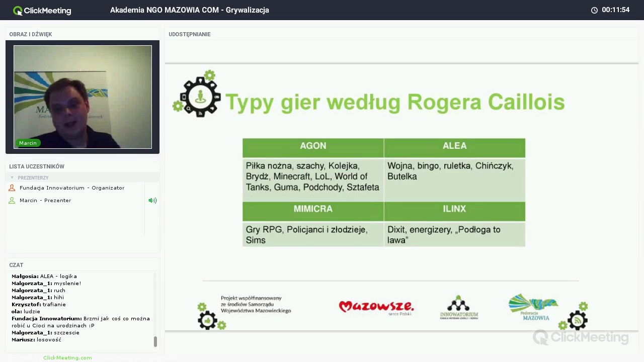Click chat message Mariusz: losowość

[x=36, y=339]
